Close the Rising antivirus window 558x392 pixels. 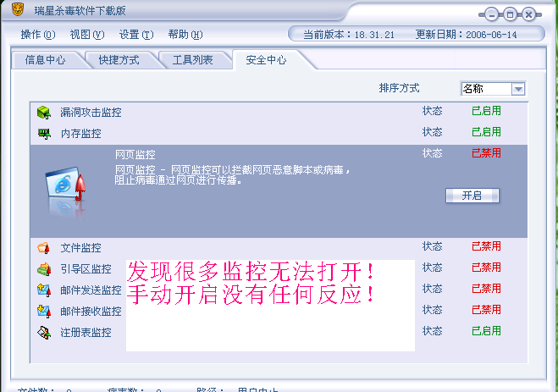coord(529,15)
